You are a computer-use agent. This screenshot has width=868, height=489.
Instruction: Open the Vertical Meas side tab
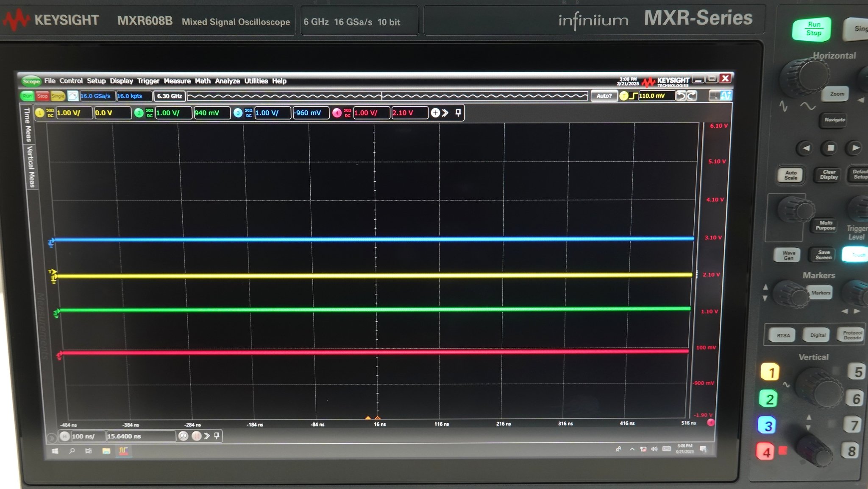tap(31, 167)
